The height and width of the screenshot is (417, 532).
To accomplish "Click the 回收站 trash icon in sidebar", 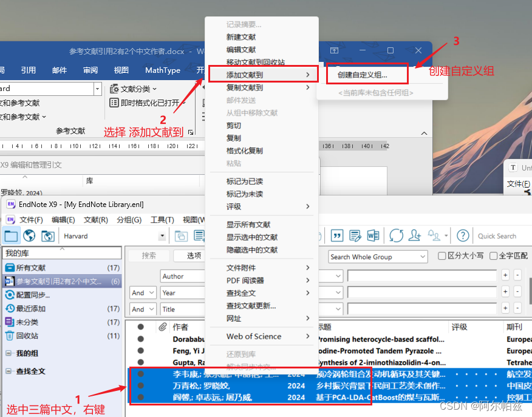I will [x=10, y=336].
